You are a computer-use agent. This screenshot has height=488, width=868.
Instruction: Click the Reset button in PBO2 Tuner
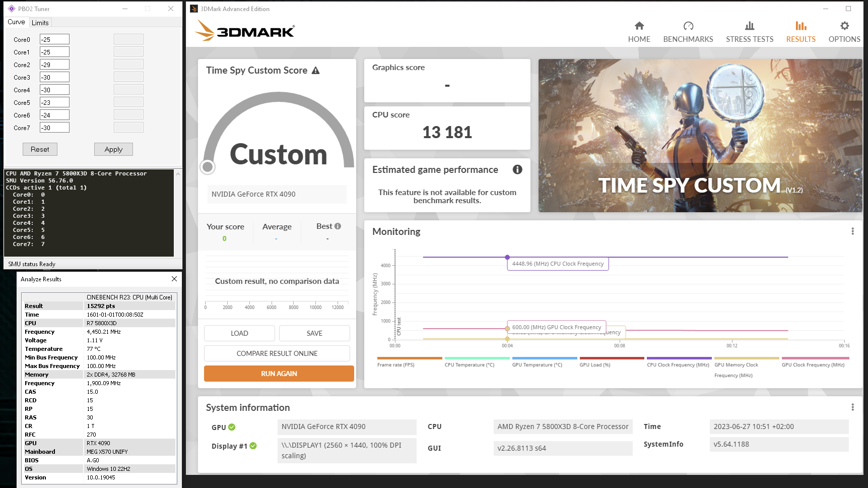point(40,149)
